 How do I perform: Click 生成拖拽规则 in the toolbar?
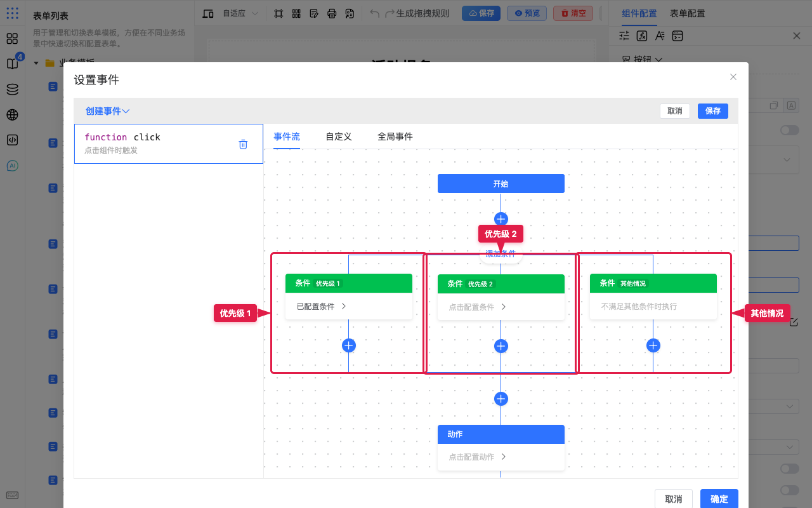[x=422, y=13]
